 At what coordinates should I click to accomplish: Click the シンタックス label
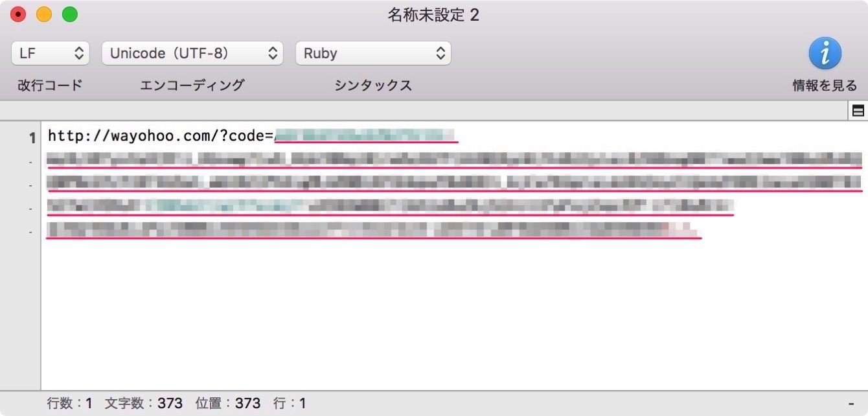point(373,86)
